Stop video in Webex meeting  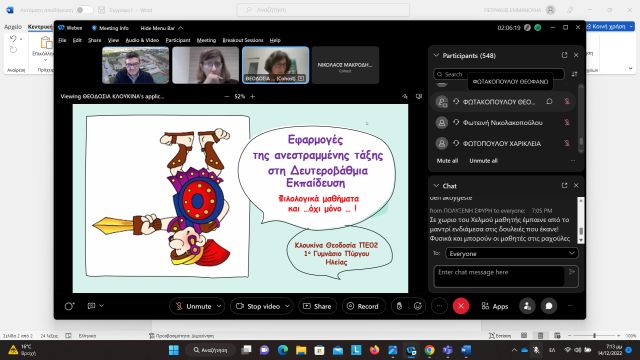tap(258, 306)
